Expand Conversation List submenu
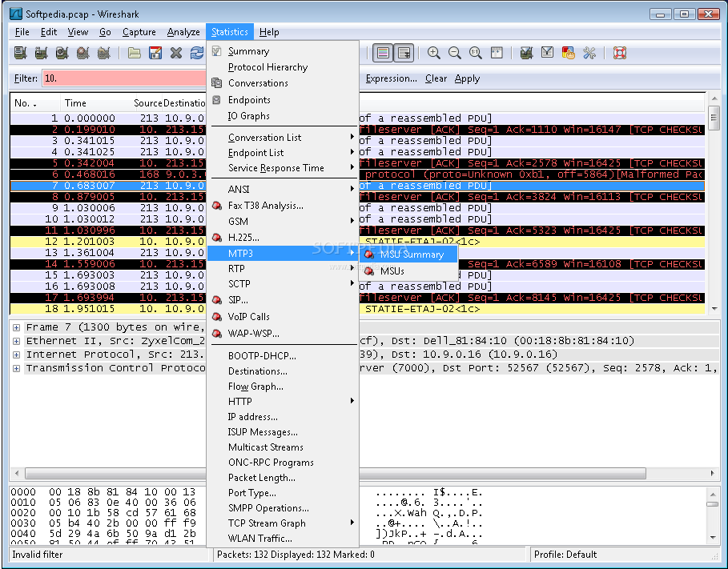The height and width of the screenshot is (569, 728). tap(282, 138)
